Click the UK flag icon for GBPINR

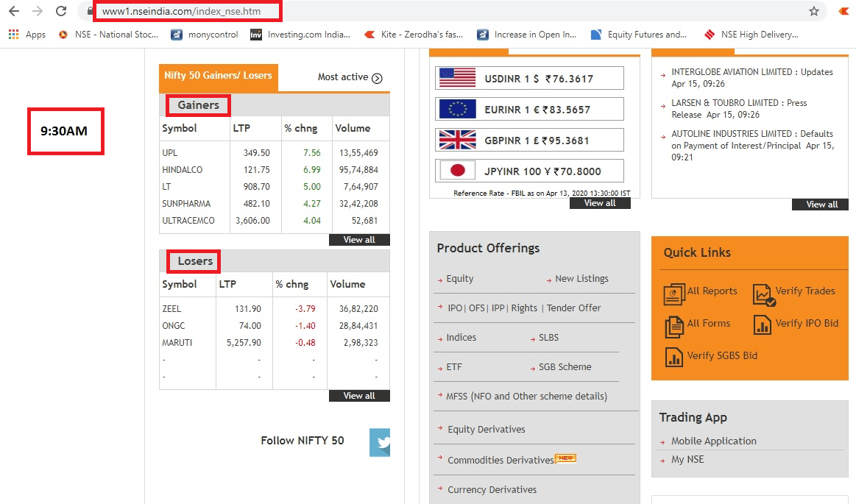[x=458, y=141]
